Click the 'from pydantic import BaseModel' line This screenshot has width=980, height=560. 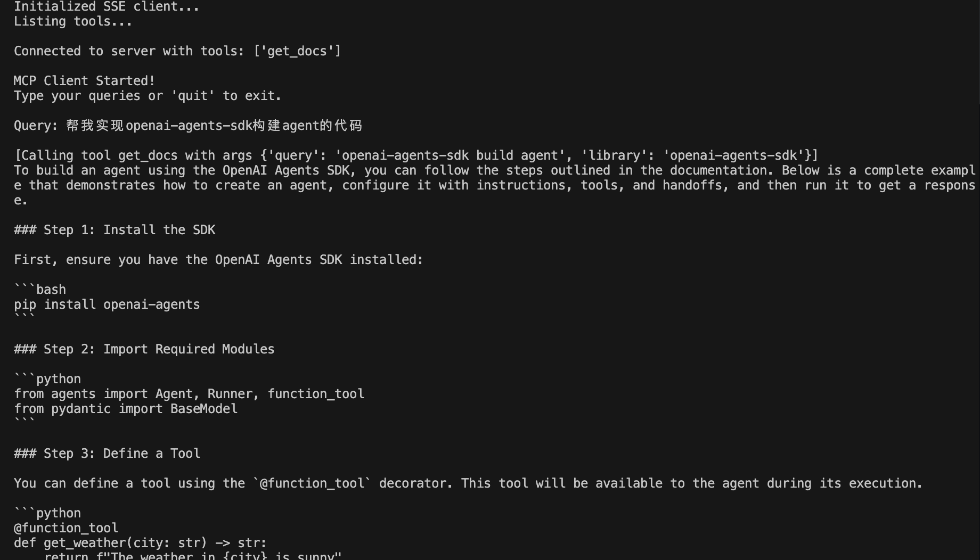click(x=126, y=409)
